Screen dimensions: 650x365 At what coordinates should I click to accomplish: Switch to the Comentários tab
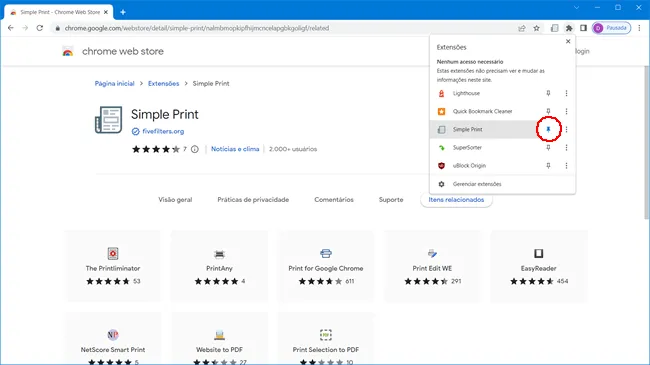tap(334, 200)
